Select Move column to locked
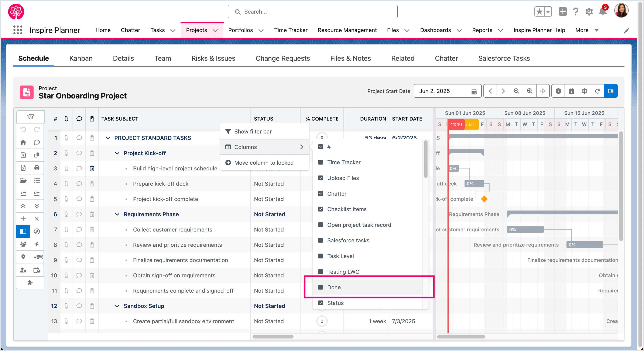The height and width of the screenshot is (351, 644). point(264,163)
